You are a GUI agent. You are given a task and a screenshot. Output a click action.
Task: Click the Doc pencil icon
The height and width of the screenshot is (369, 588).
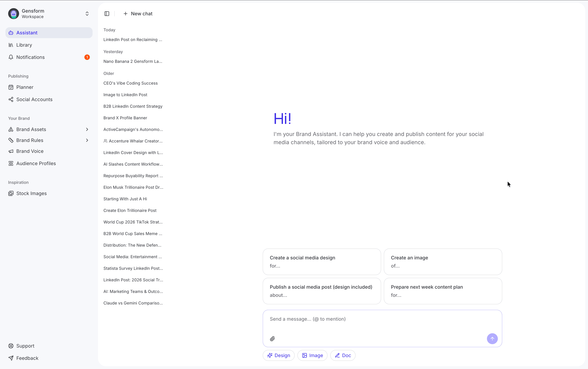coord(337,356)
